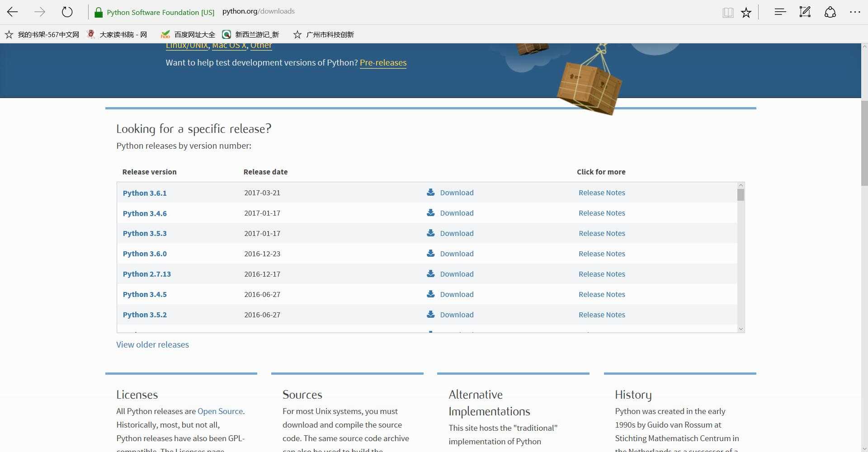This screenshot has width=868, height=452.
Task: Click the date 2016-12-23
Action: [262, 254]
